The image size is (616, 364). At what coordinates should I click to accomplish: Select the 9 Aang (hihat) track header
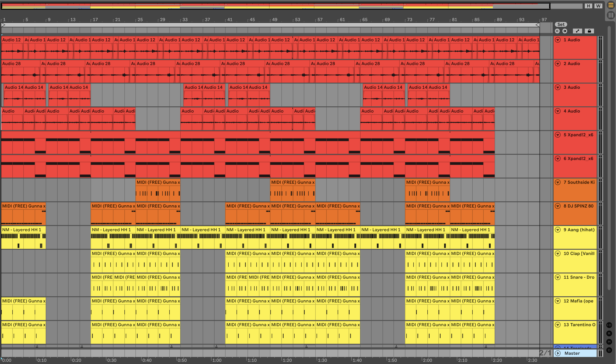point(579,230)
